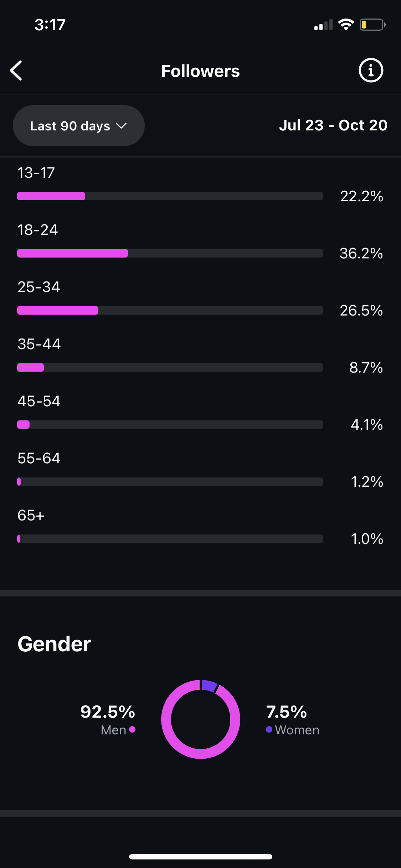Tap the 13-17 age bar

[170, 196]
